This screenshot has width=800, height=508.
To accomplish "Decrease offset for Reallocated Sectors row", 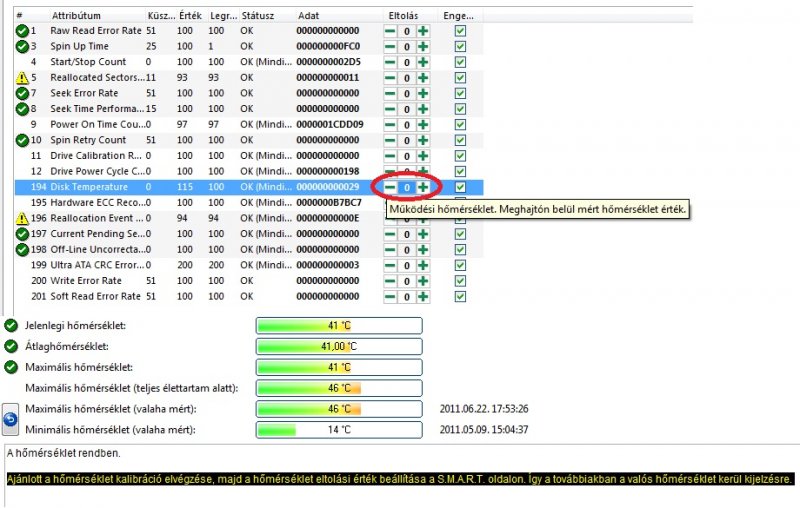I will click(390, 78).
